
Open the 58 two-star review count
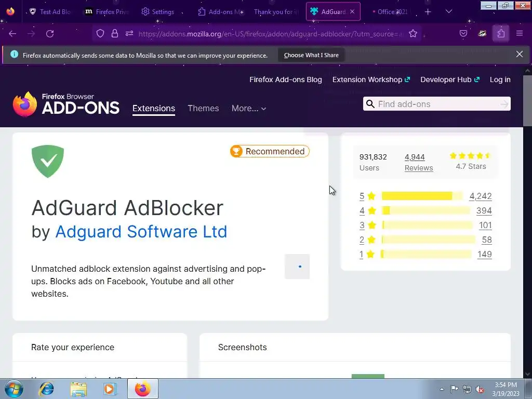click(x=487, y=240)
